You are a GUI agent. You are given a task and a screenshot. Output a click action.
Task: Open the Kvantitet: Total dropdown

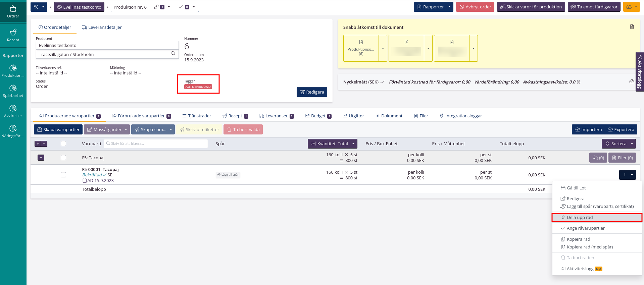(332, 144)
